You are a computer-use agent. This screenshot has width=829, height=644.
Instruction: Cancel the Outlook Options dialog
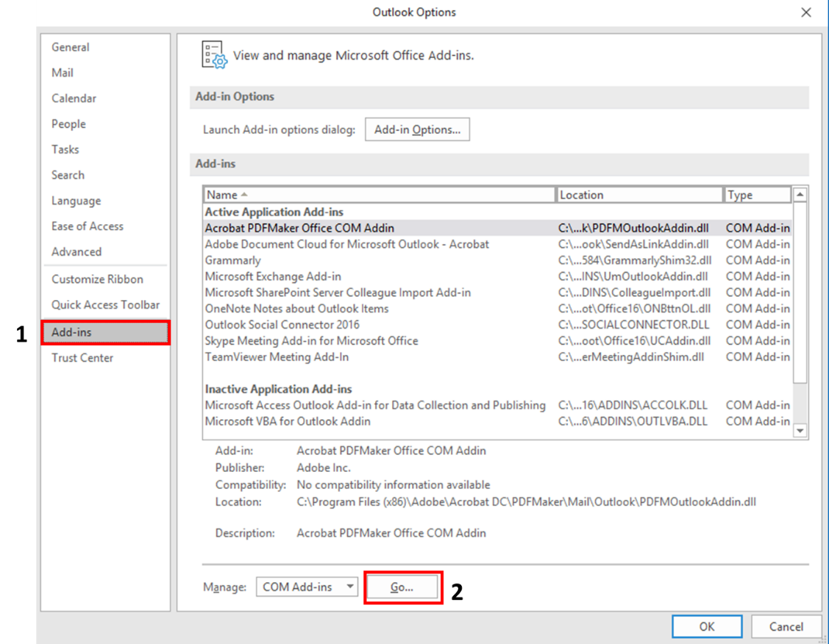point(786,626)
